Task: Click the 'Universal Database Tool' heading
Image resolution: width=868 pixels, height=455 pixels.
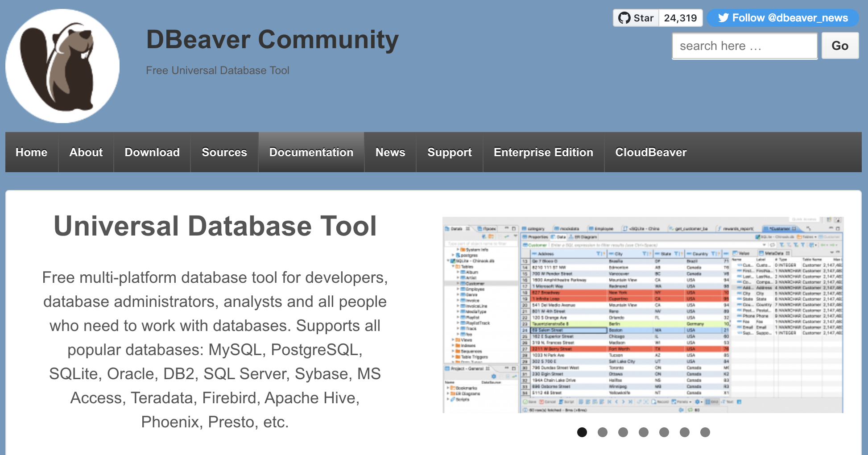Action: coord(215,226)
